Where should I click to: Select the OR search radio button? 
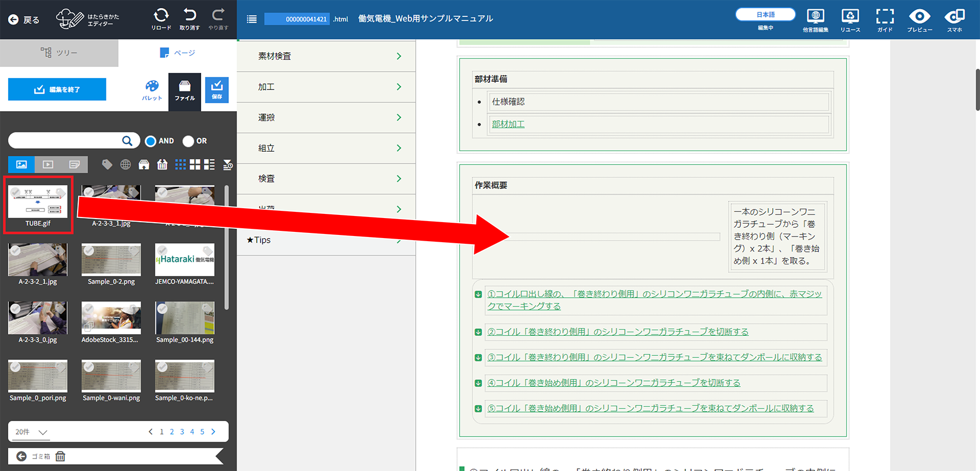click(x=188, y=141)
